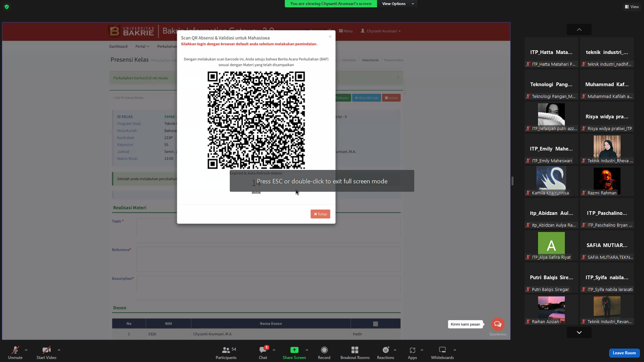
Task: Select the SAFIA MUTIARA participant tile
Action: point(607,245)
